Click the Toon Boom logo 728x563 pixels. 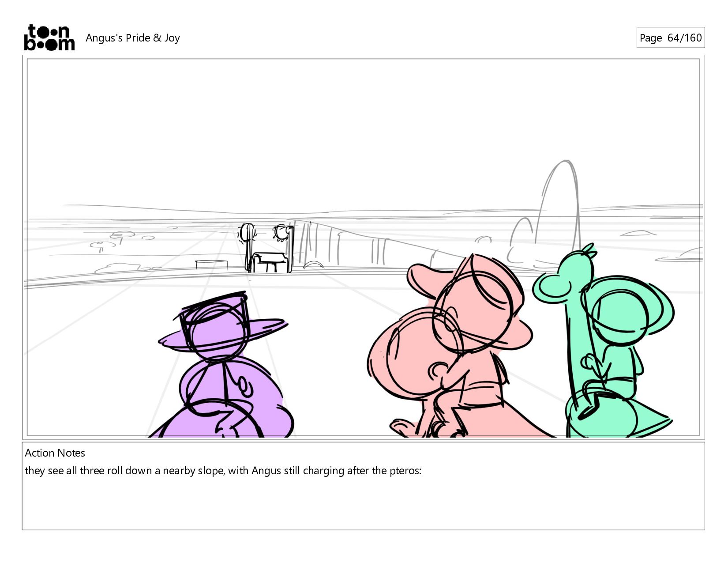pos(49,38)
